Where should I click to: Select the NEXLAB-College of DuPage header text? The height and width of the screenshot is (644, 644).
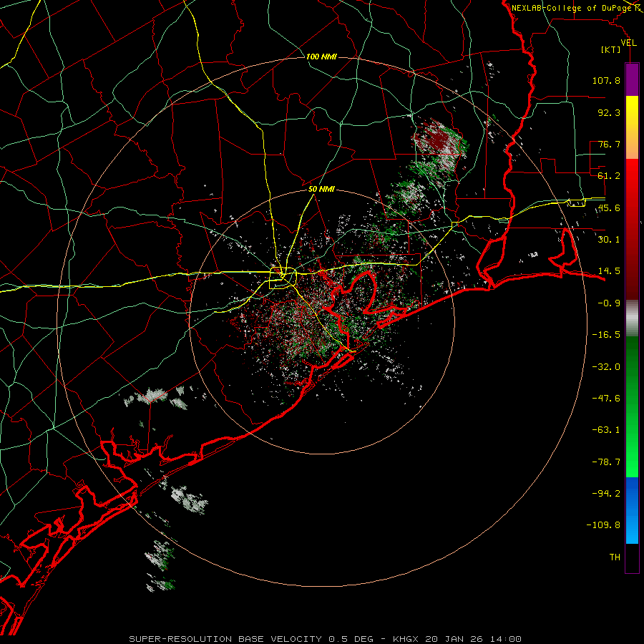tap(571, 8)
